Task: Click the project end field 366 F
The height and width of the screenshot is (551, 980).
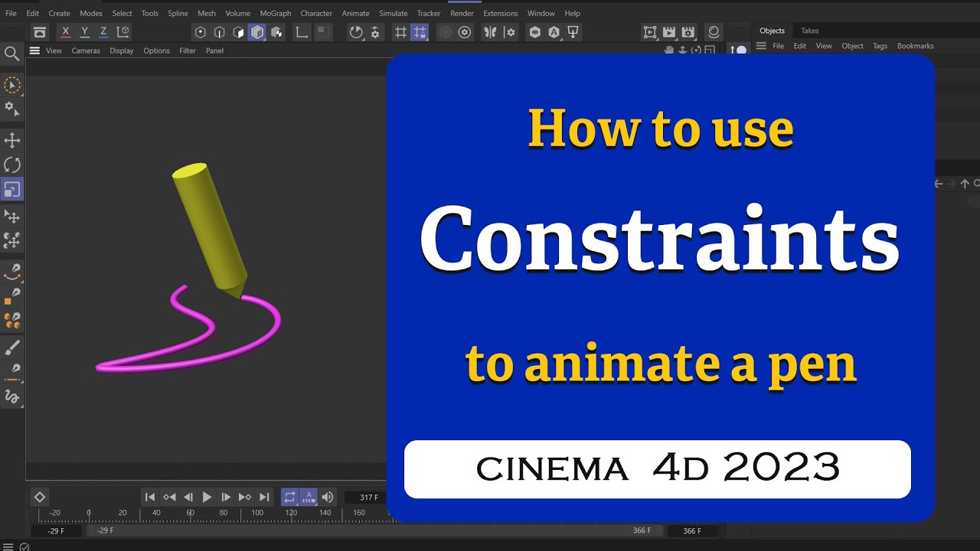Action: tap(692, 530)
